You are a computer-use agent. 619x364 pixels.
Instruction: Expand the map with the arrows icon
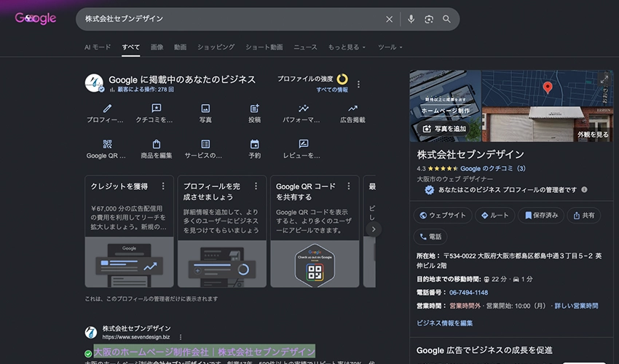[604, 79]
